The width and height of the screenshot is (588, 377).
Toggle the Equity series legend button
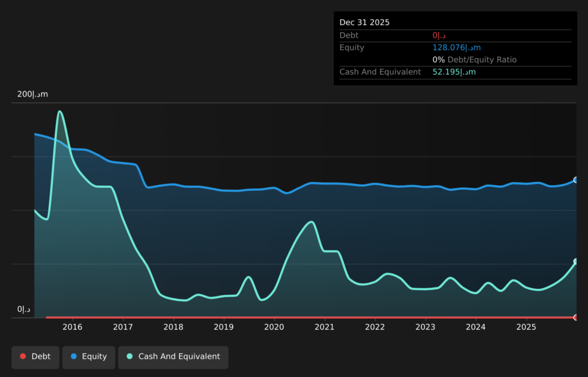88,357
